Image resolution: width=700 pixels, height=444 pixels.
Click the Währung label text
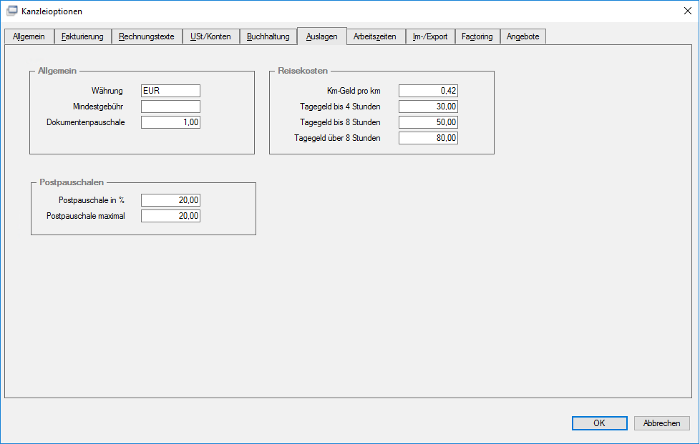pos(107,91)
